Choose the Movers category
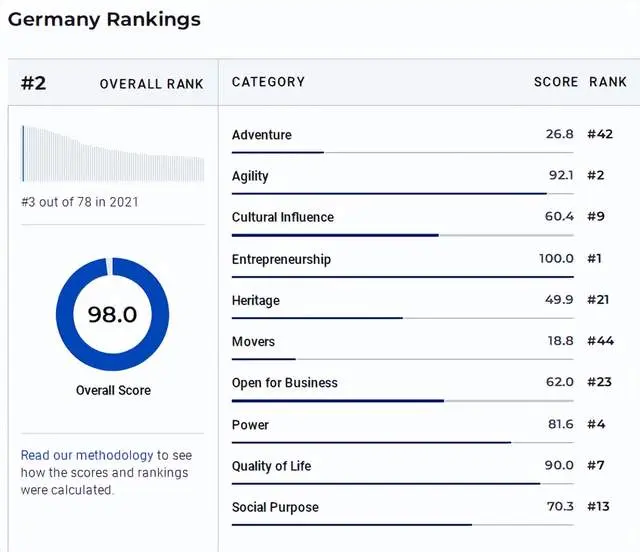Screen dimensions: 640x552 point(253,341)
